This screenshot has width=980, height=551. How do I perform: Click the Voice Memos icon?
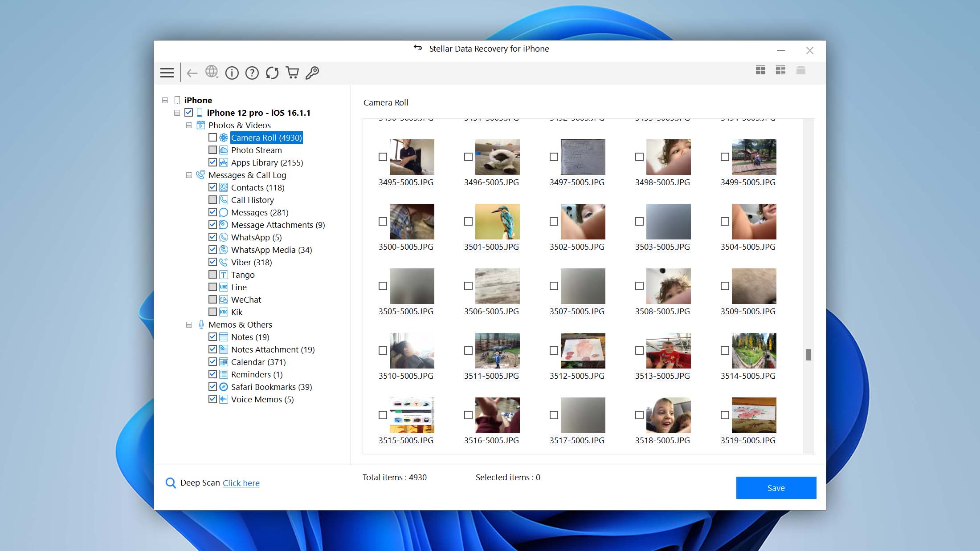[x=224, y=399]
